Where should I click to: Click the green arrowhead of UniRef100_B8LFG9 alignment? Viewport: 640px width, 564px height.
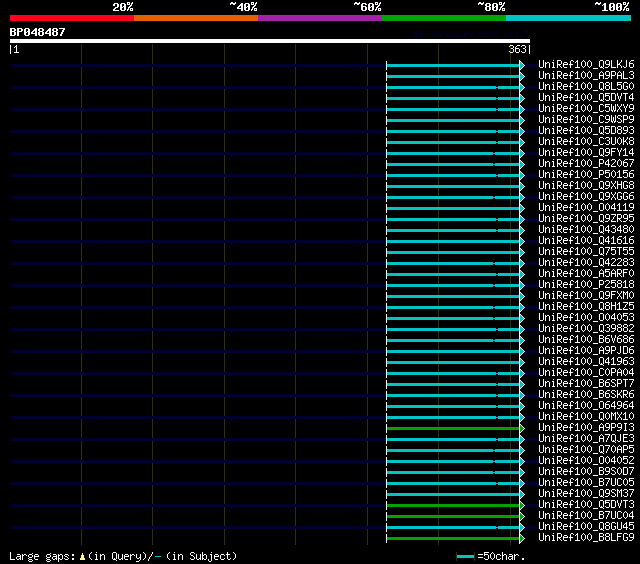pos(522,539)
